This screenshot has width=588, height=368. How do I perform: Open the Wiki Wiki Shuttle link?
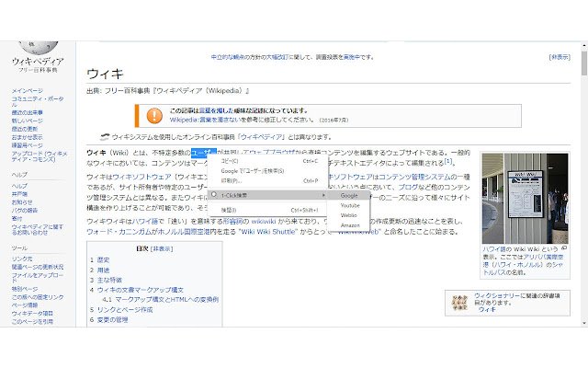pos(268,232)
